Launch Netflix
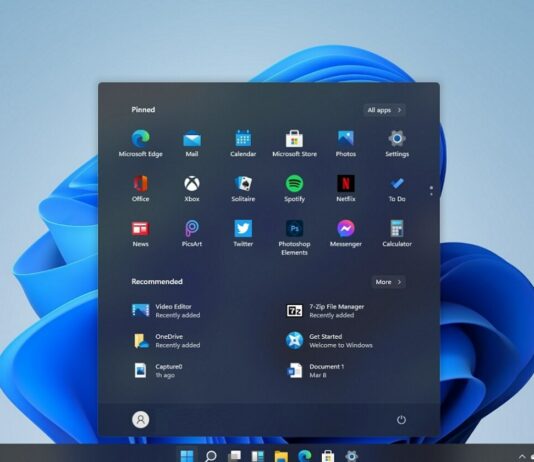Image resolution: width=534 pixels, height=462 pixels. [346, 189]
